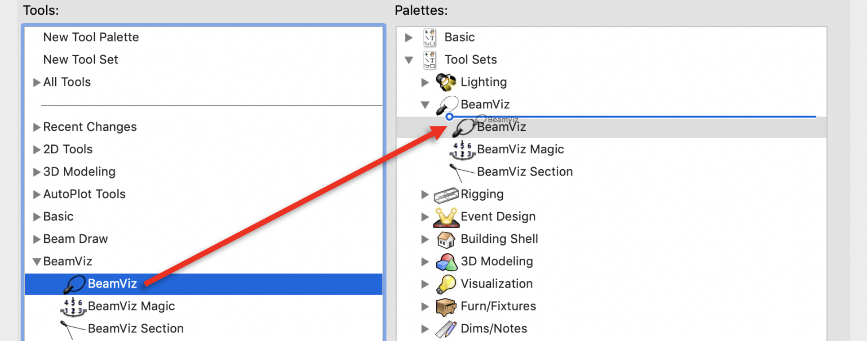Click the BeamViz Magic icon in the Tools list

pyautogui.click(x=73, y=307)
